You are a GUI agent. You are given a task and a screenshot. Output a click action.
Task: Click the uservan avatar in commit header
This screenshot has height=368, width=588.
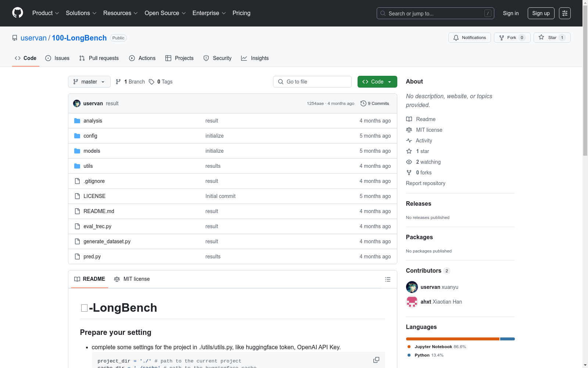click(x=77, y=103)
